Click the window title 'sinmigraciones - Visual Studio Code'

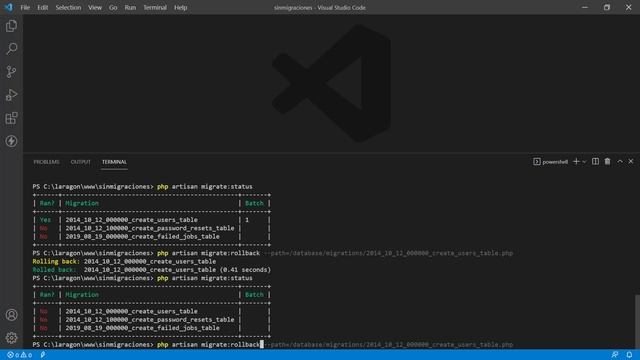coord(320,7)
